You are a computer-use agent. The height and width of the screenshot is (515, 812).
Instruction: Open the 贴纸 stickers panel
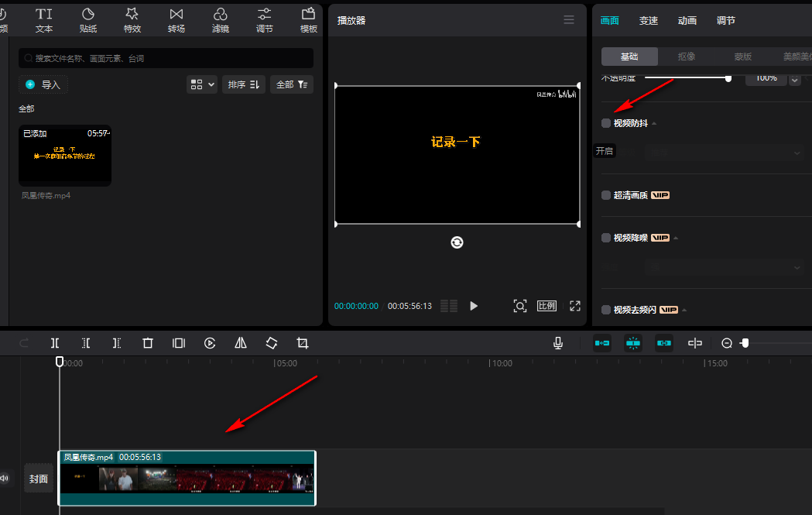tap(88, 20)
